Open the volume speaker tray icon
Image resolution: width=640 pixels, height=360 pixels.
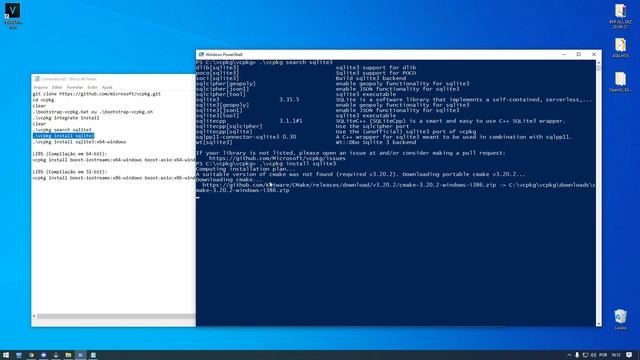pyautogui.click(x=593, y=355)
